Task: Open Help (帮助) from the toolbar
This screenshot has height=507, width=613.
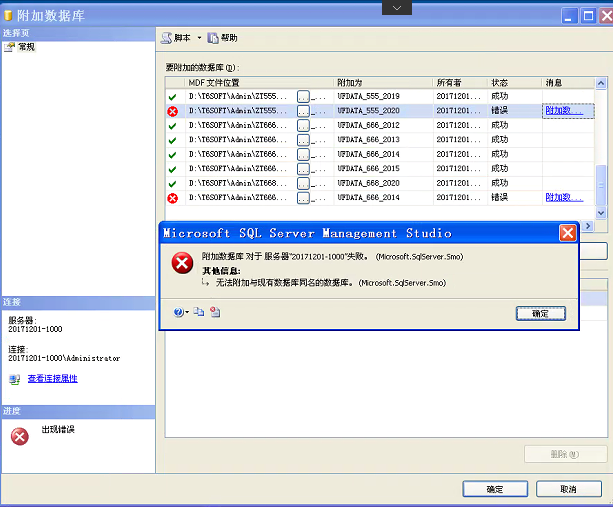Action: coord(222,38)
